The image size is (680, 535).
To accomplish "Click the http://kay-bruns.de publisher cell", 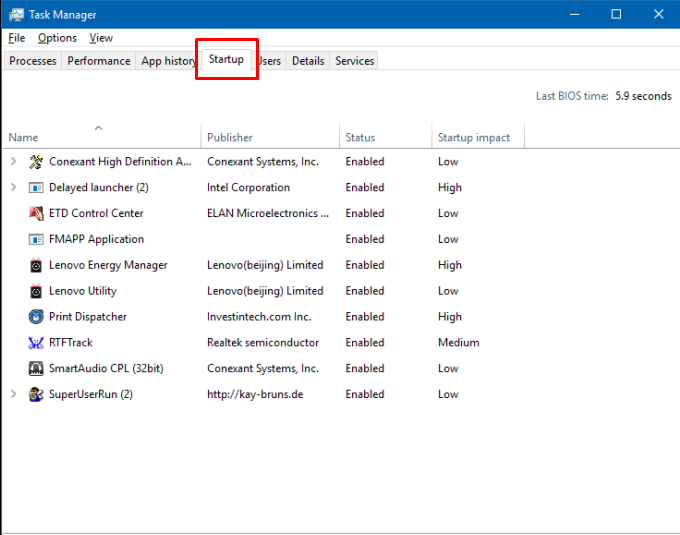I will coord(255,395).
